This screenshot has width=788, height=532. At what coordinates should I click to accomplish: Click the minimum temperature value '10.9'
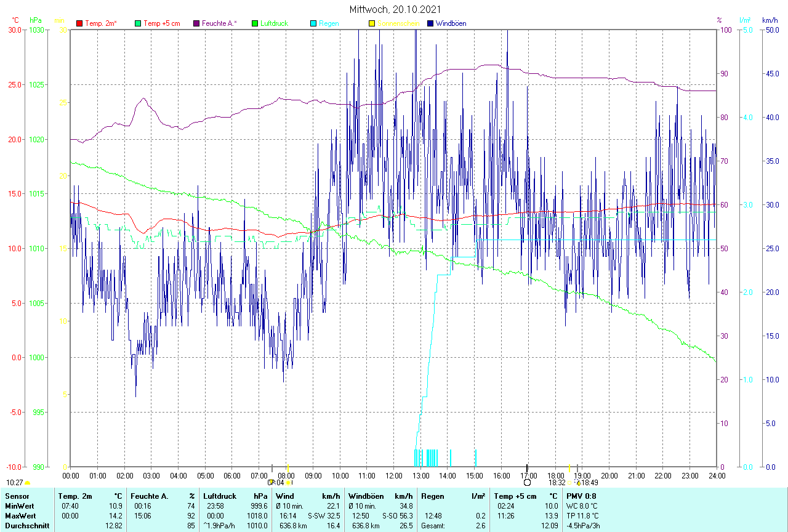click(x=115, y=506)
